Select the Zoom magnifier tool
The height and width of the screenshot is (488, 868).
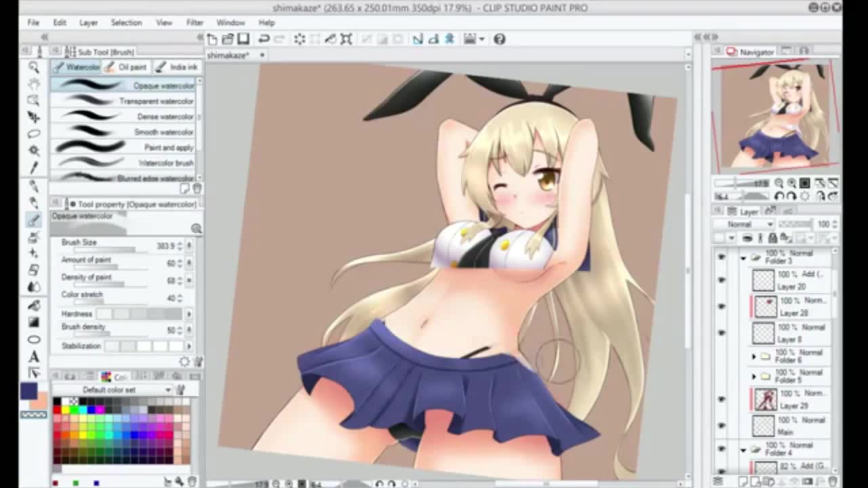pyautogui.click(x=33, y=66)
